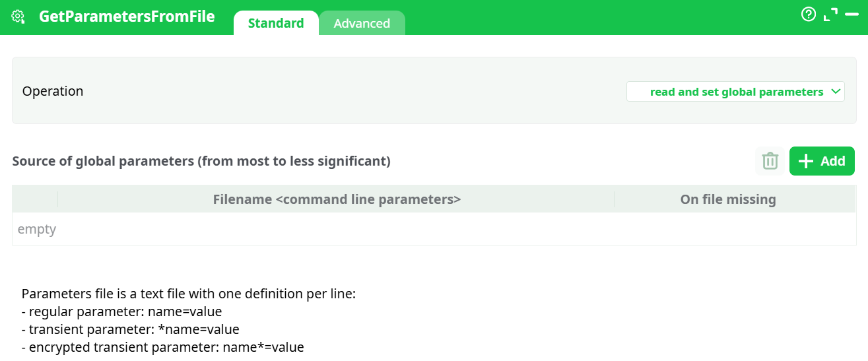Click the blank first column header cell

point(35,199)
